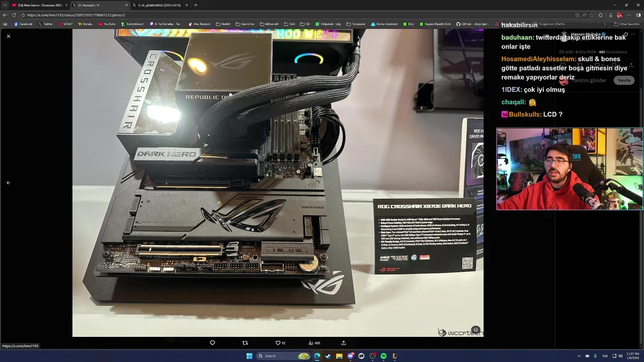Reload the page with refresh icon

14,15
